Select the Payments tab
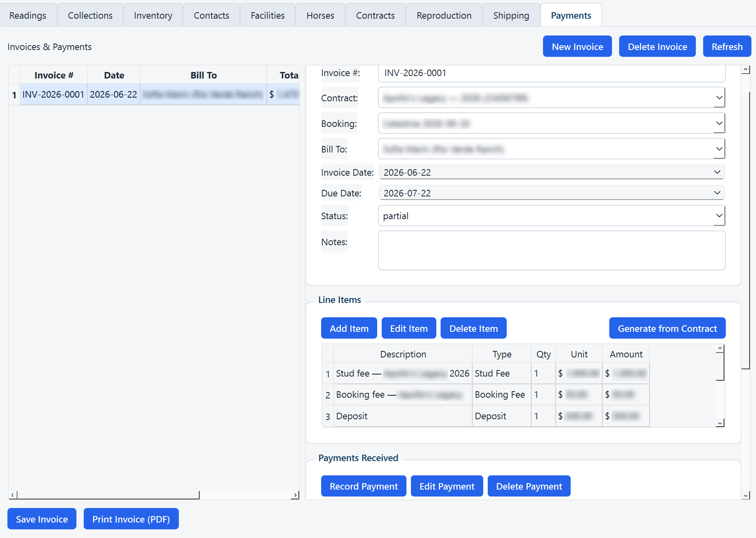Image resolution: width=756 pixels, height=538 pixels. tap(571, 15)
